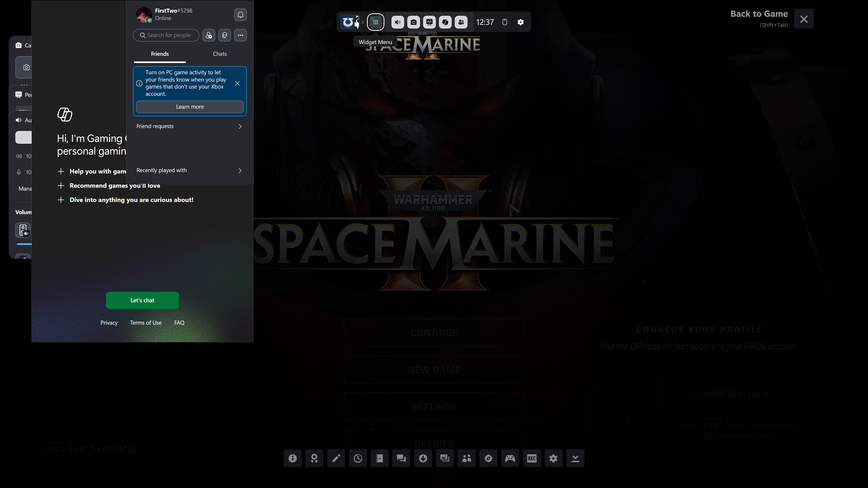This screenshot has height=488, width=868.
Task: Open the downloads arrow-circle icon in overlay bar
Action: (x=423, y=458)
